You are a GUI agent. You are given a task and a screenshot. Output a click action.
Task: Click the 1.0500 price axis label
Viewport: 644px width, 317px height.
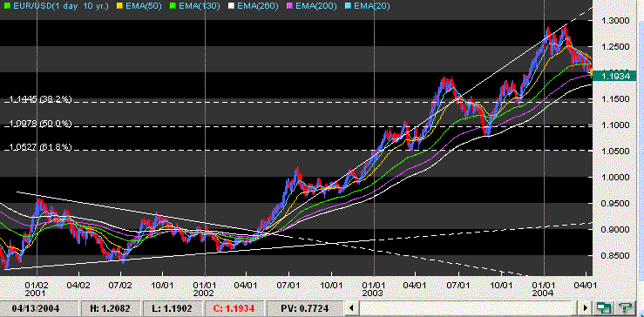pyautogui.click(x=615, y=152)
